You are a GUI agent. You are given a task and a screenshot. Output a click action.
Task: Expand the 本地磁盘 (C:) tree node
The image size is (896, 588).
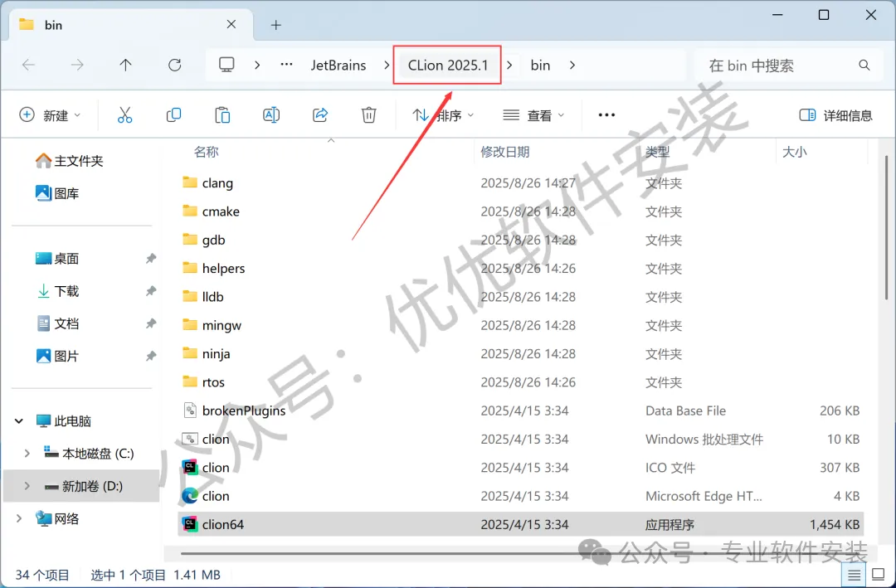[x=27, y=454]
